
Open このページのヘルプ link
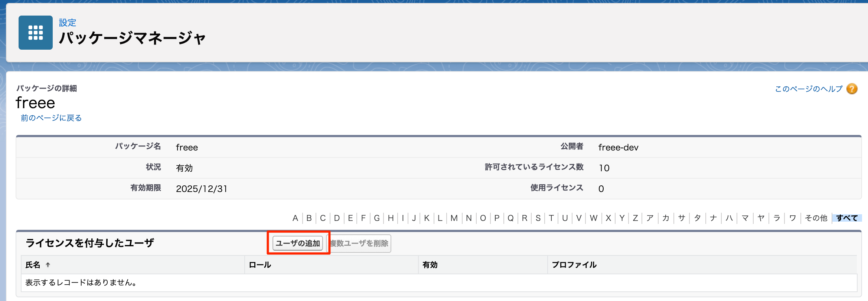pos(809,89)
